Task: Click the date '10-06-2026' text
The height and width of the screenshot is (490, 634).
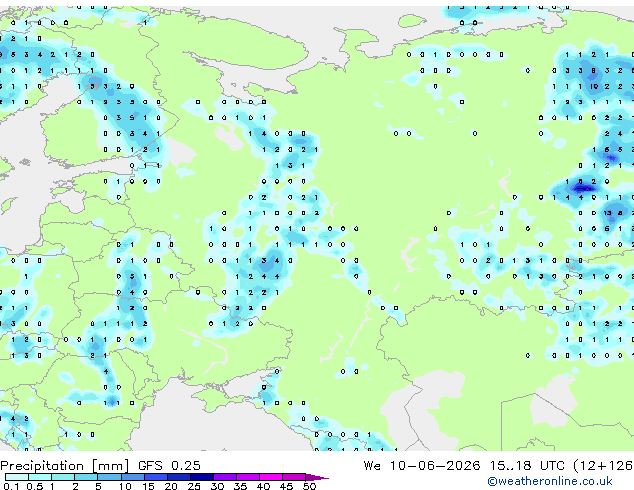Action: [435, 466]
